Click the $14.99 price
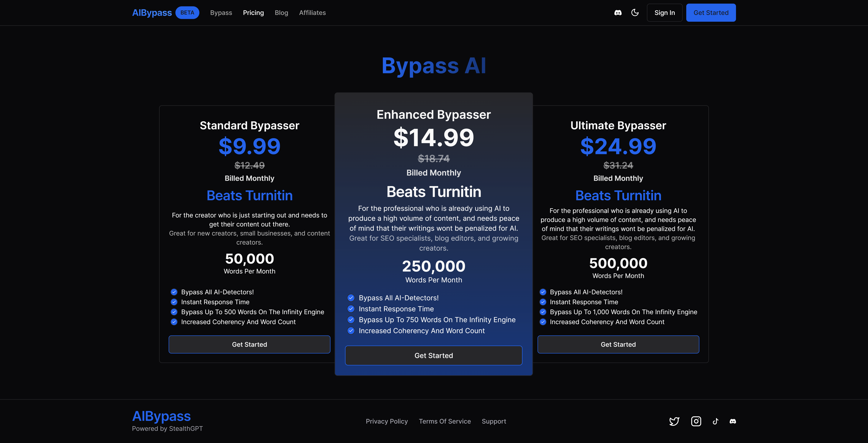Viewport: 868px width, 443px height. [x=434, y=137]
